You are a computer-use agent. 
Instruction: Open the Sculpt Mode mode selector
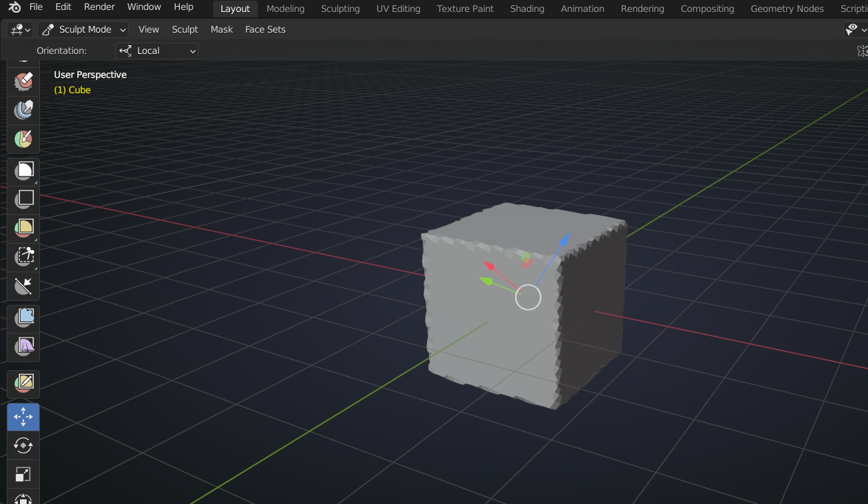(x=83, y=29)
